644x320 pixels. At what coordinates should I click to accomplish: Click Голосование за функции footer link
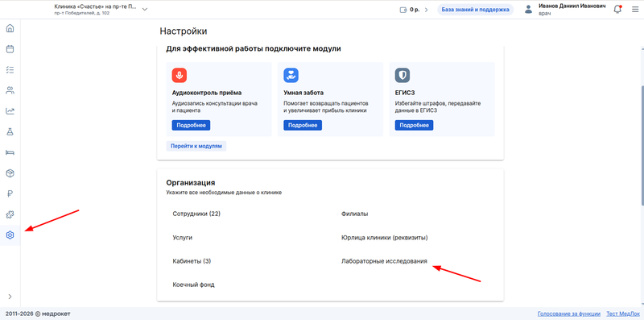point(569,314)
